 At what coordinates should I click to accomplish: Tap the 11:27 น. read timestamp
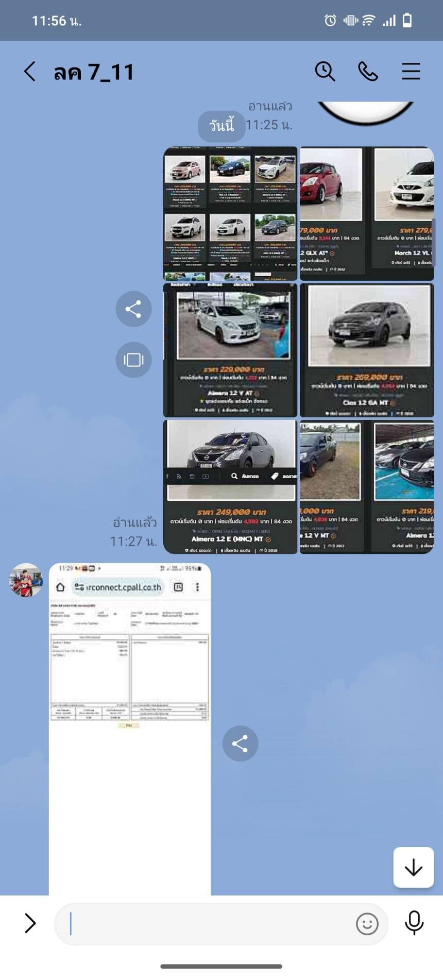133,541
